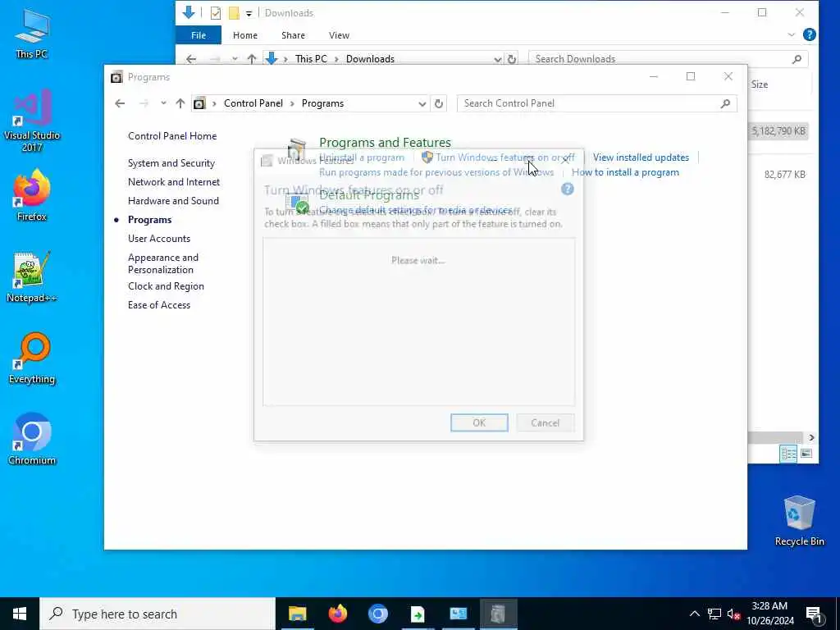Open Programs and Features heading
840x630 pixels.
[x=386, y=143]
